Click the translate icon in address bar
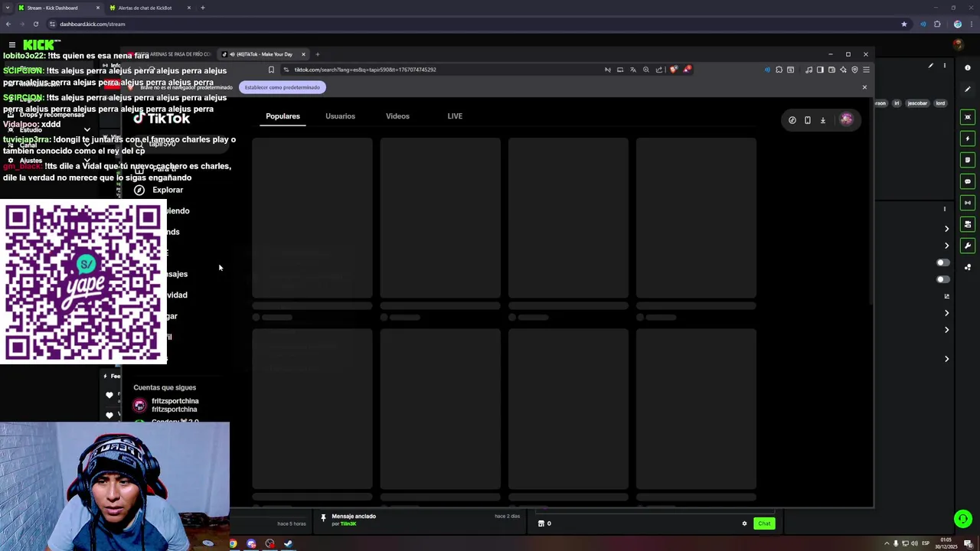 tap(633, 70)
